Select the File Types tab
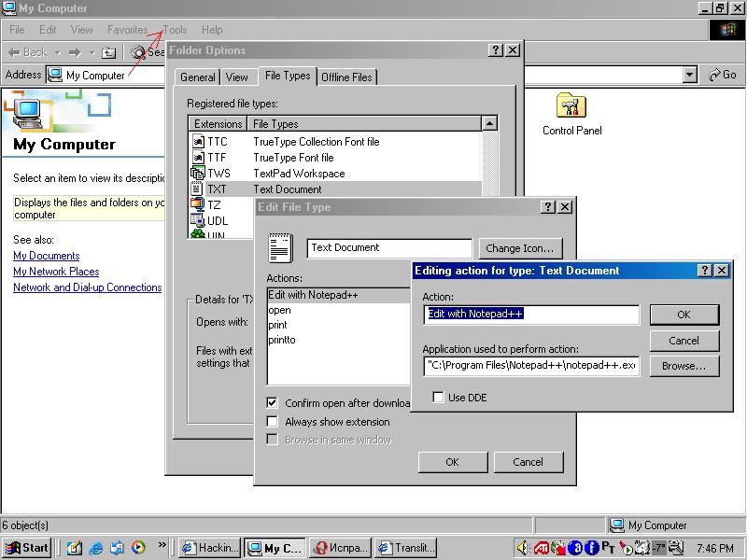 (288, 76)
